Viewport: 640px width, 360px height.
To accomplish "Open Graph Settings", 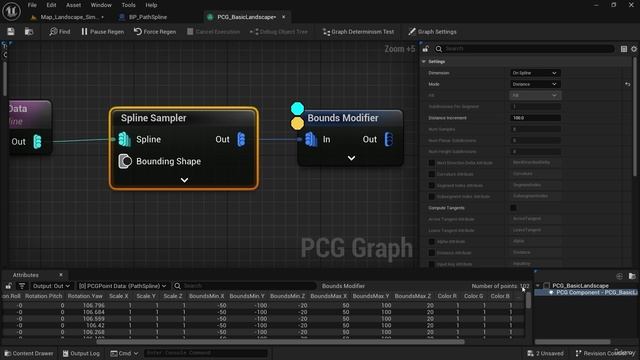I will [x=433, y=31].
